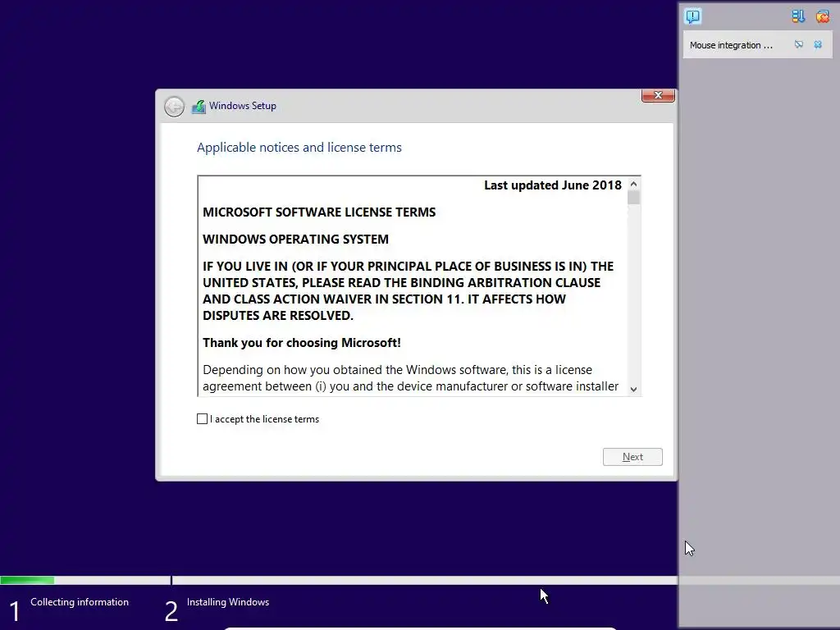Go back using the Windows Setup back arrow

pos(174,107)
